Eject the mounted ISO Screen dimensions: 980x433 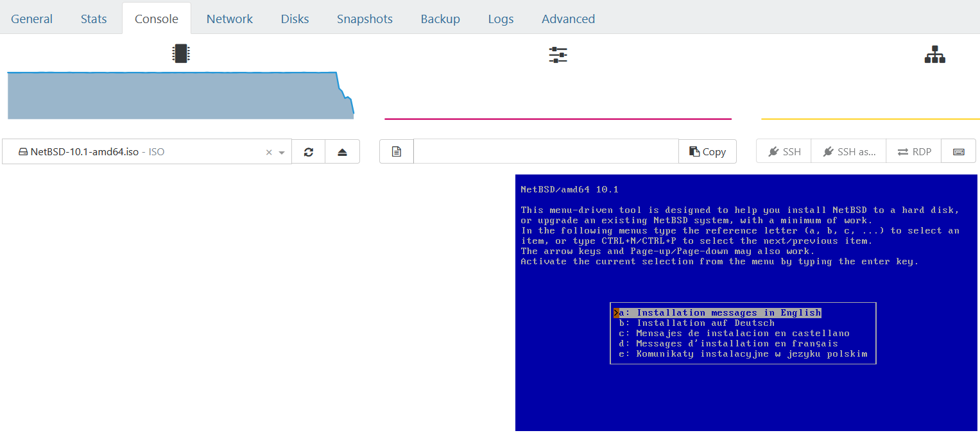tap(342, 152)
